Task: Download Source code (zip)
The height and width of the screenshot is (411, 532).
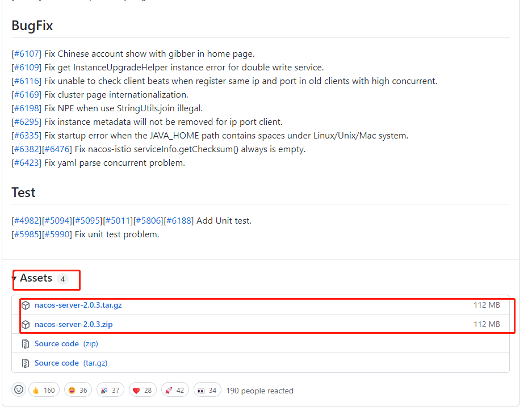Action: coord(66,344)
